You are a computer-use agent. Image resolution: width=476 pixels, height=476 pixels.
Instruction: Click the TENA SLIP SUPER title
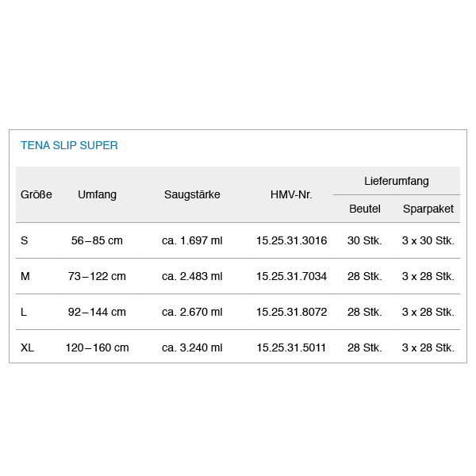(x=69, y=145)
